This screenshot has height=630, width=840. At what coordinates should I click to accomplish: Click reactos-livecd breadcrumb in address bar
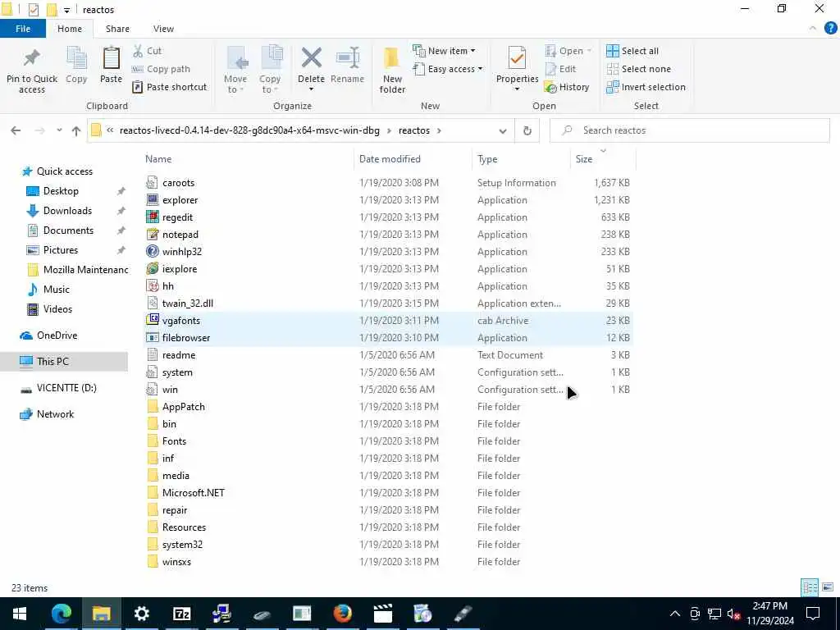pos(249,130)
